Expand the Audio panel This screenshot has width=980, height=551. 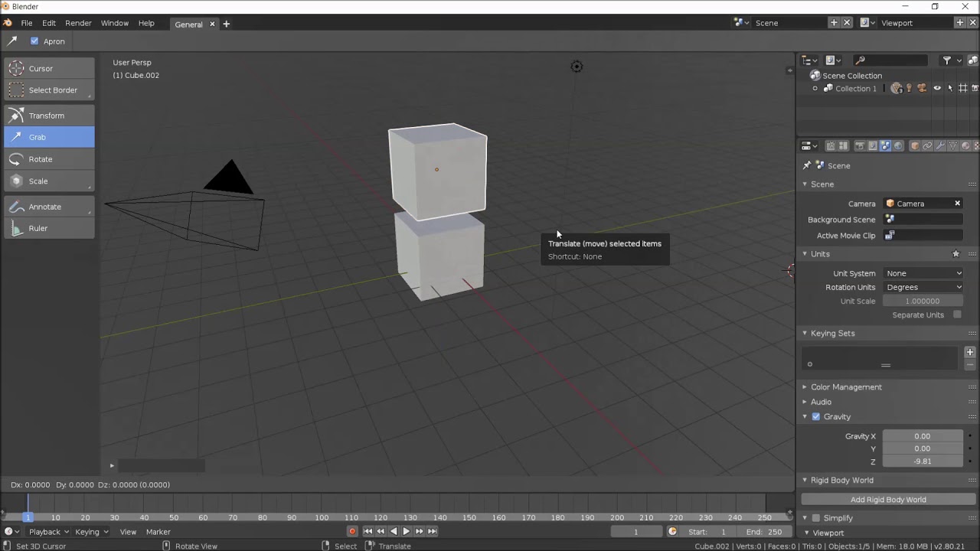pyautogui.click(x=805, y=402)
